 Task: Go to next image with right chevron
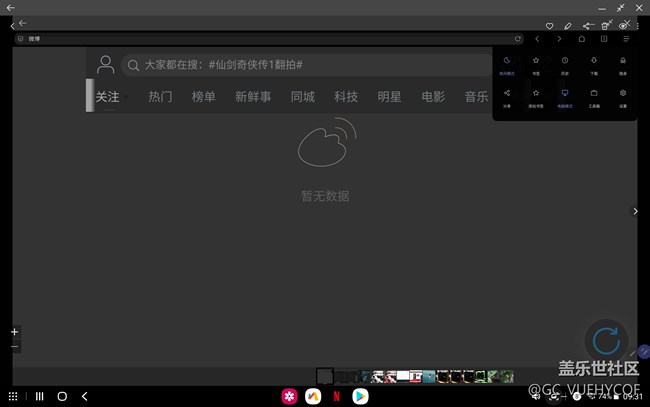[x=635, y=211]
